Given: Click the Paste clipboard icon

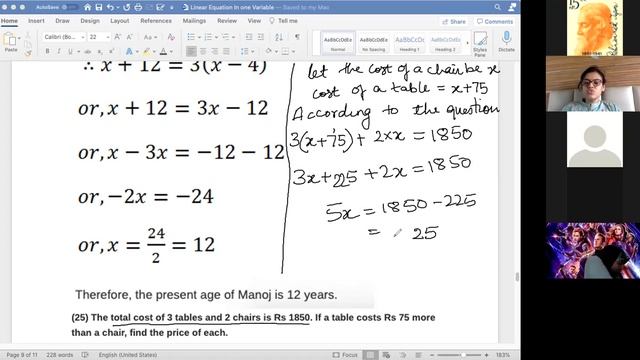Looking at the screenshot, I should point(10,40).
